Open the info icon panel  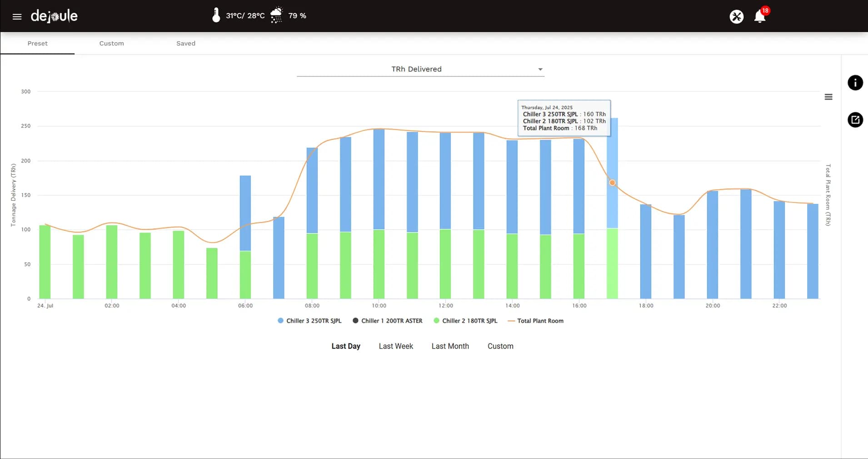pos(855,83)
